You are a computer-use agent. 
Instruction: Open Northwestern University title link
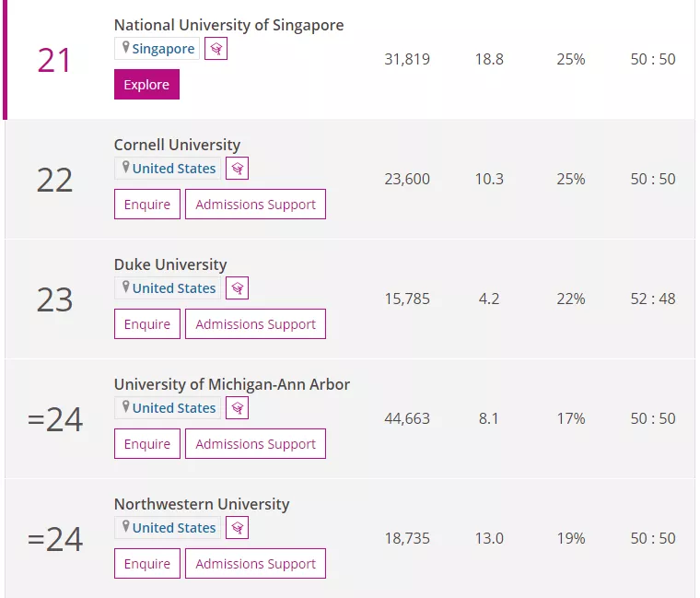pos(202,504)
